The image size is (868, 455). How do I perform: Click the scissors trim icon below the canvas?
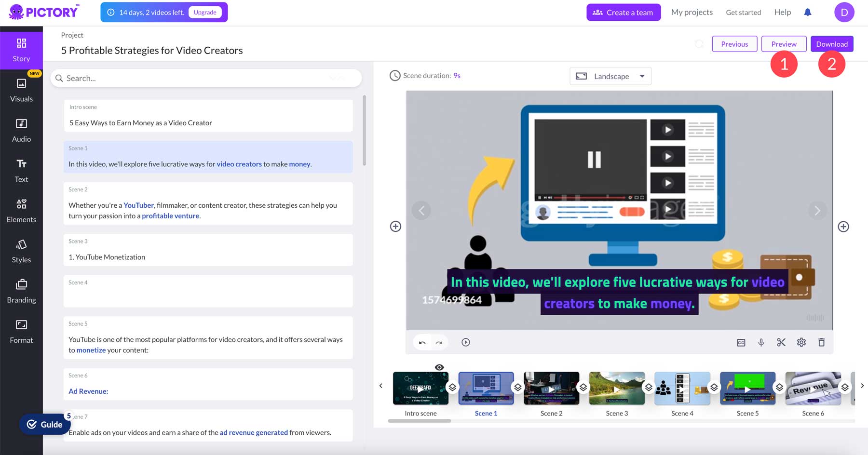click(x=781, y=342)
